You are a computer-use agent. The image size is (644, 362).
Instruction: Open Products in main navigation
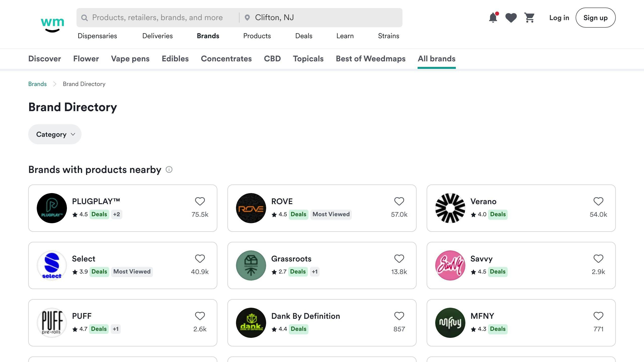click(257, 36)
